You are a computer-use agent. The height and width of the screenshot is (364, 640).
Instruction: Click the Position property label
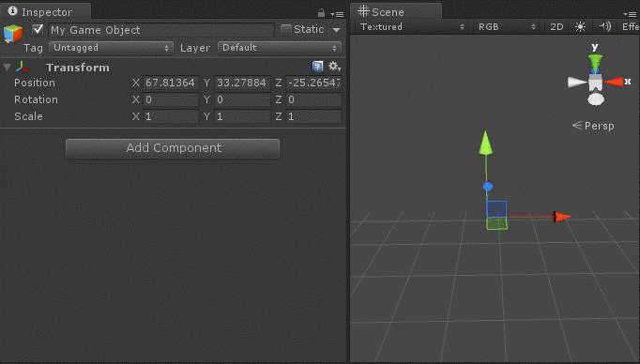35,83
